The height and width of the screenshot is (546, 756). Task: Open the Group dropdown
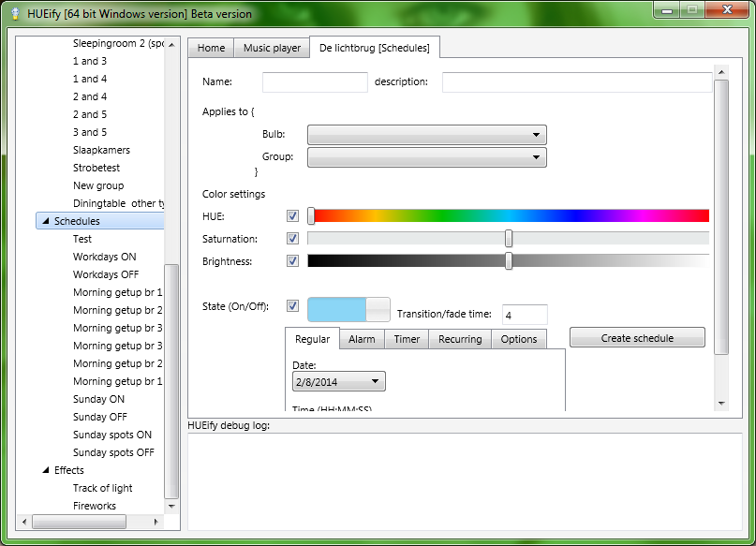point(426,157)
